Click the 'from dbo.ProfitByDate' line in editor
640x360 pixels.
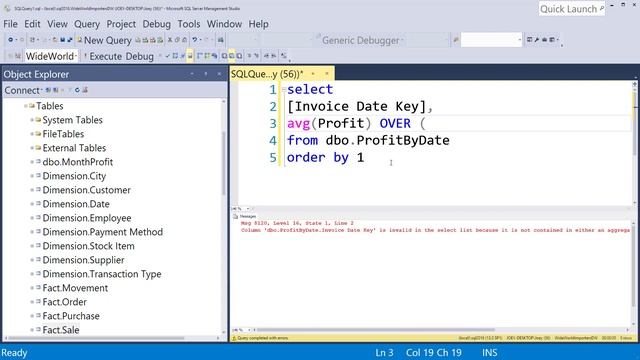[368, 140]
